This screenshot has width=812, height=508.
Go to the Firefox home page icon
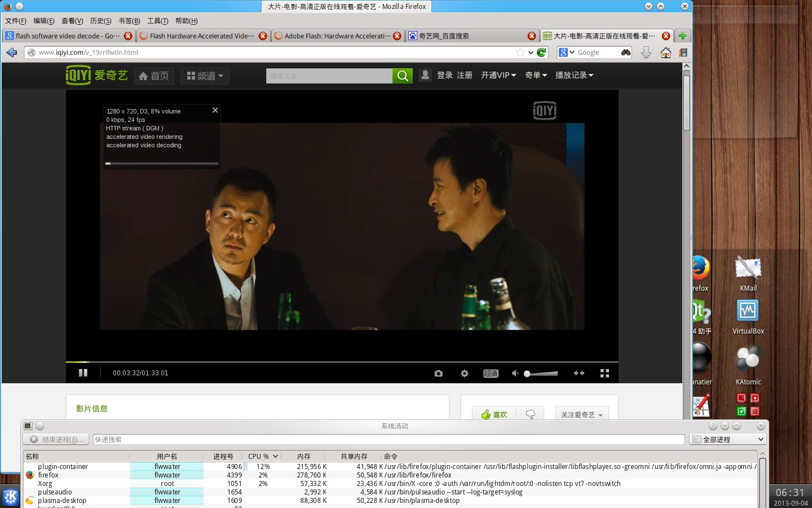666,52
